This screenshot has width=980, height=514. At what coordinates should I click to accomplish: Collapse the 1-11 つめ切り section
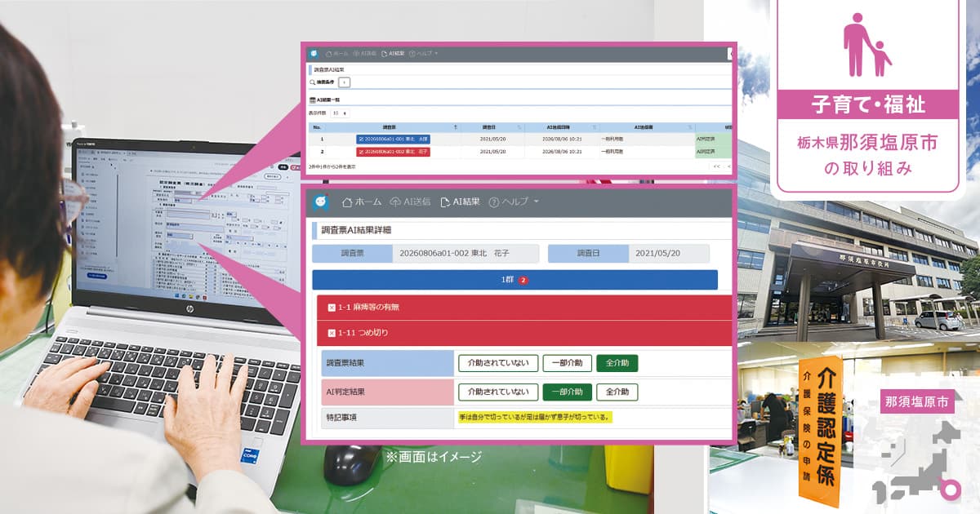[524, 333]
